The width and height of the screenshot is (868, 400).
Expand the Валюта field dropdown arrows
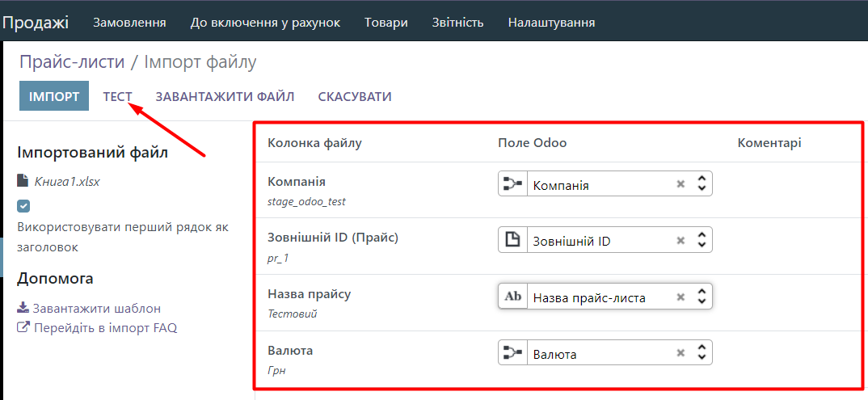tap(702, 353)
